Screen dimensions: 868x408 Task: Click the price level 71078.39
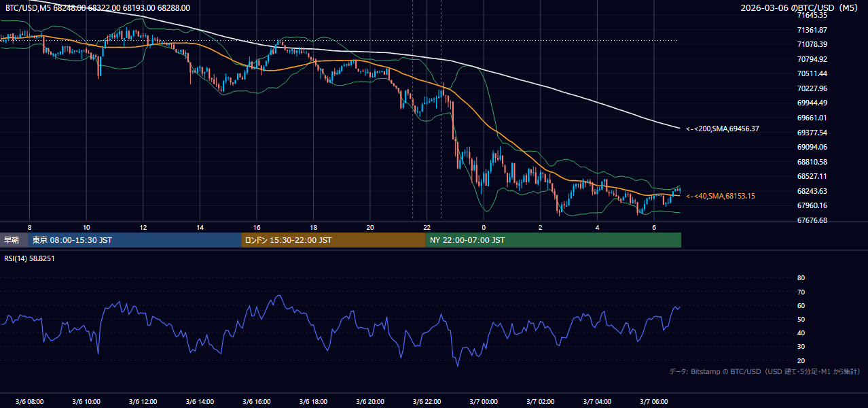812,44
